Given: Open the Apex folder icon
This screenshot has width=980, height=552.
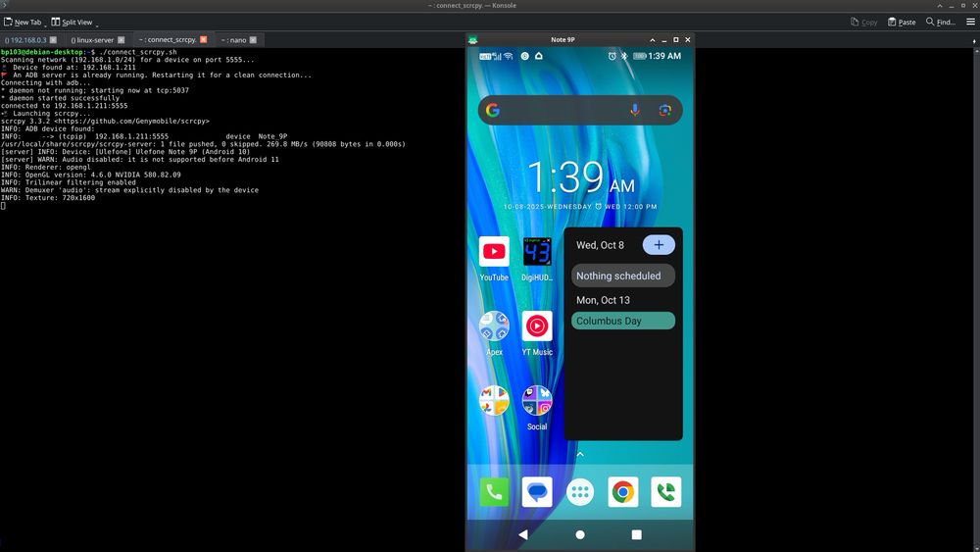Looking at the screenshot, I should 494,326.
